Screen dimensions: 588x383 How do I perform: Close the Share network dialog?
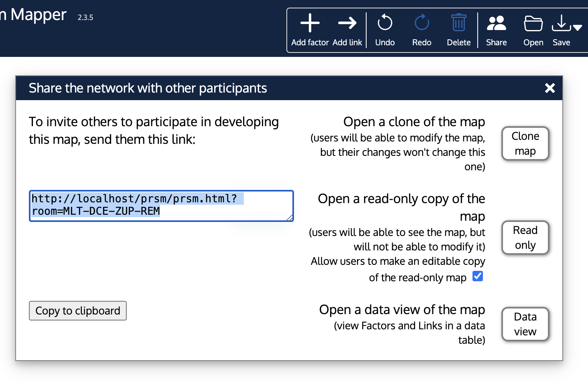click(x=549, y=88)
